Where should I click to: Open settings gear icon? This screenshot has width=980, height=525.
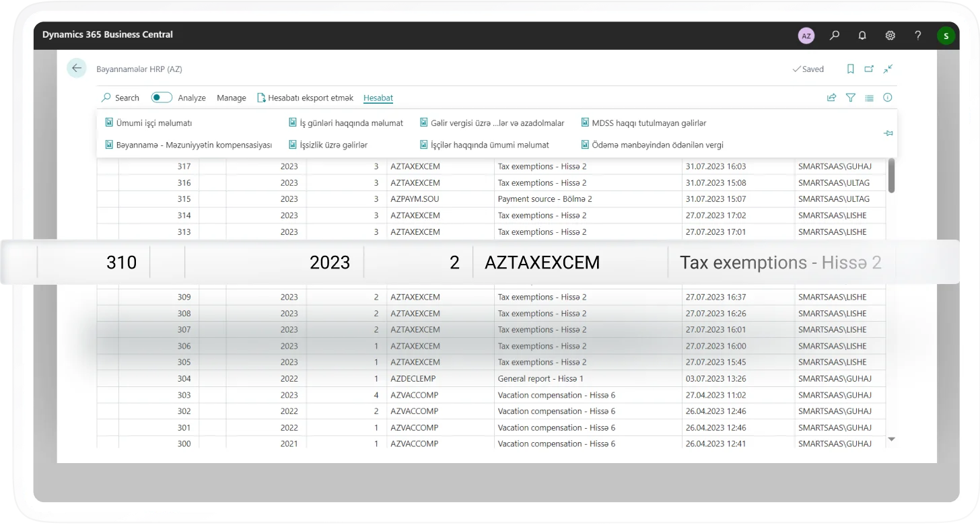pos(890,36)
